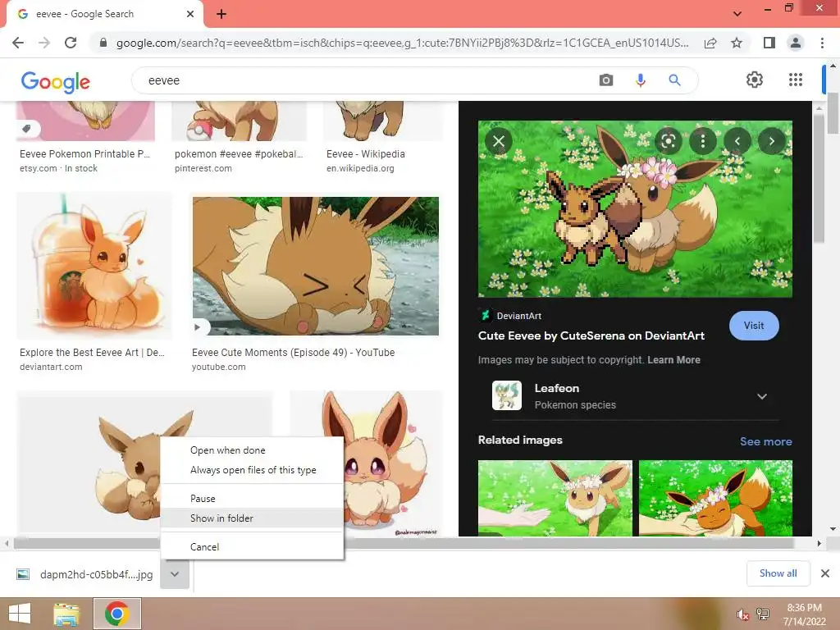Screen dimensions: 840x630
Task: Open the Chrome side panel icon
Action: coord(769,43)
